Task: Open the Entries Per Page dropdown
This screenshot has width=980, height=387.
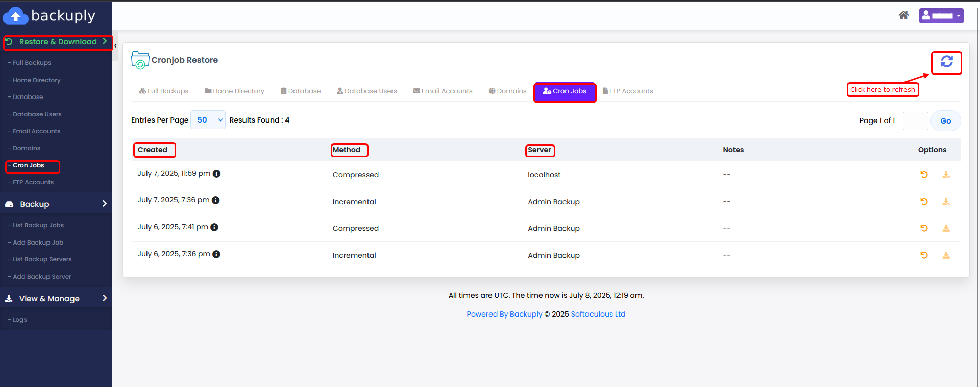Action: [208, 120]
